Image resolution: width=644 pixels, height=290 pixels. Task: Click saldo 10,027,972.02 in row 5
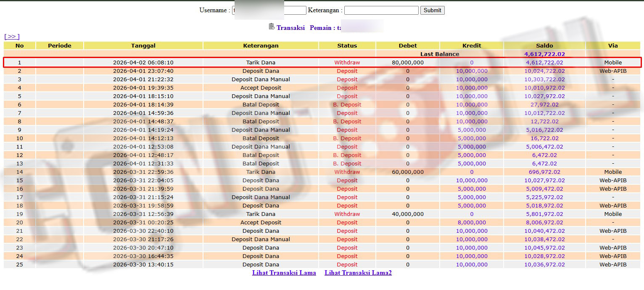point(545,96)
